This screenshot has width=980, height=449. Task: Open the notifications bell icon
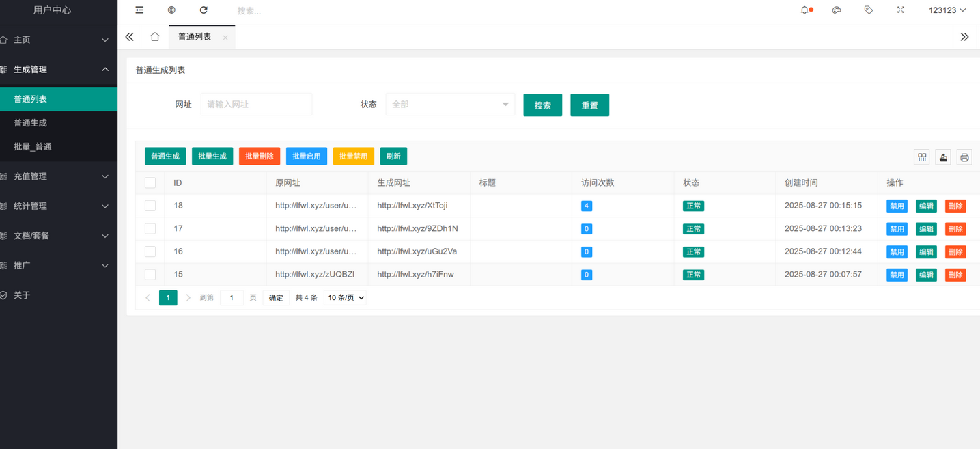805,10
